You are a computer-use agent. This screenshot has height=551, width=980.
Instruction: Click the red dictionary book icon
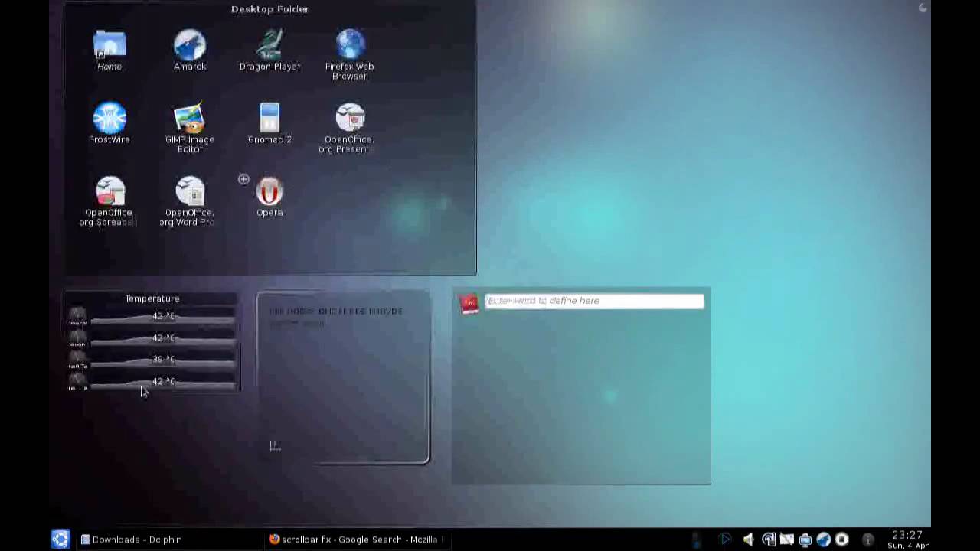pyautogui.click(x=469, y=303)
